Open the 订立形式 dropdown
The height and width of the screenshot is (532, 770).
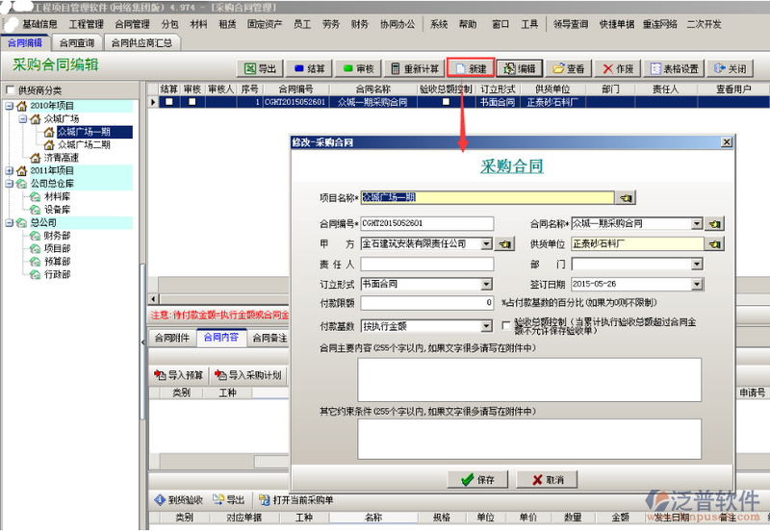(486, 285)
